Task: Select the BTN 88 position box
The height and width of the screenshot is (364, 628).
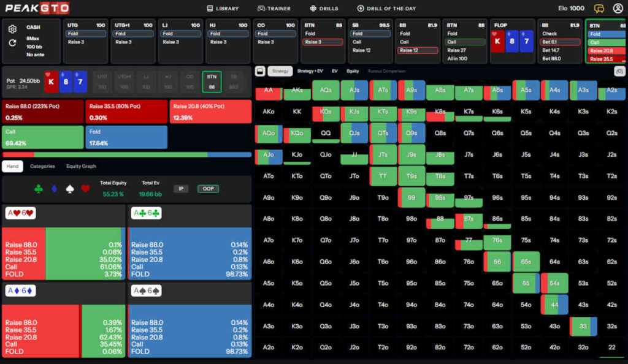Action: click(x=212, y=82)
